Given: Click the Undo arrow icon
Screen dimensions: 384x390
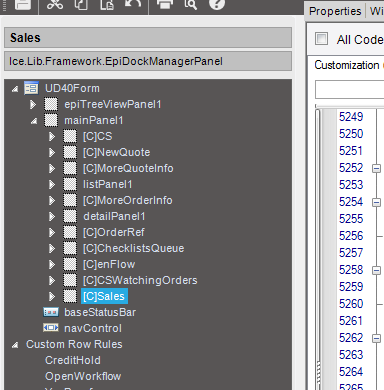Looking at the screenshot, I should 133,4.
